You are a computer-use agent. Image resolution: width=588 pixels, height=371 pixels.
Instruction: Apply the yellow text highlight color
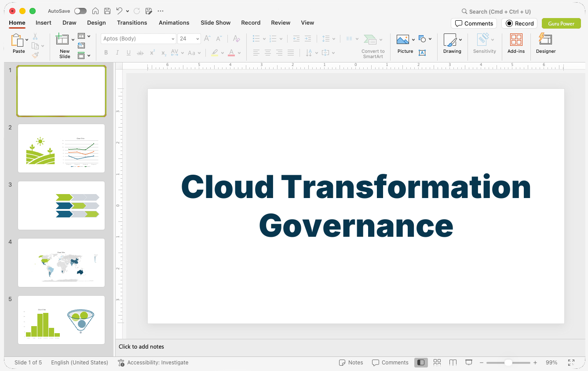tap(215, 53)
